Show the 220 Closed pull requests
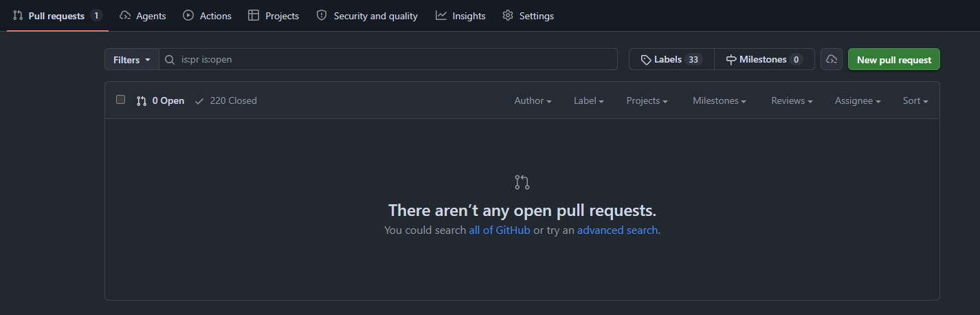Viewport: 980px width, 315px height. (226, 100)
